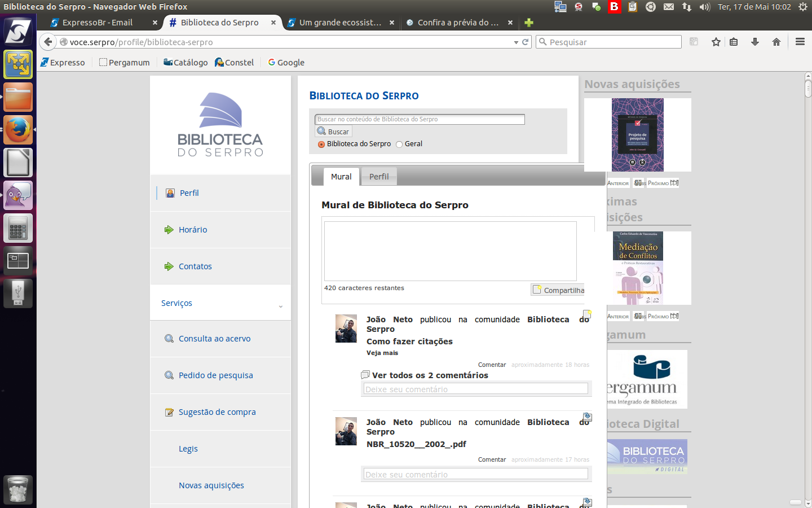The image size is (812, 508).
Task: Open the downloads arrow icon
Action: point(755,42)
